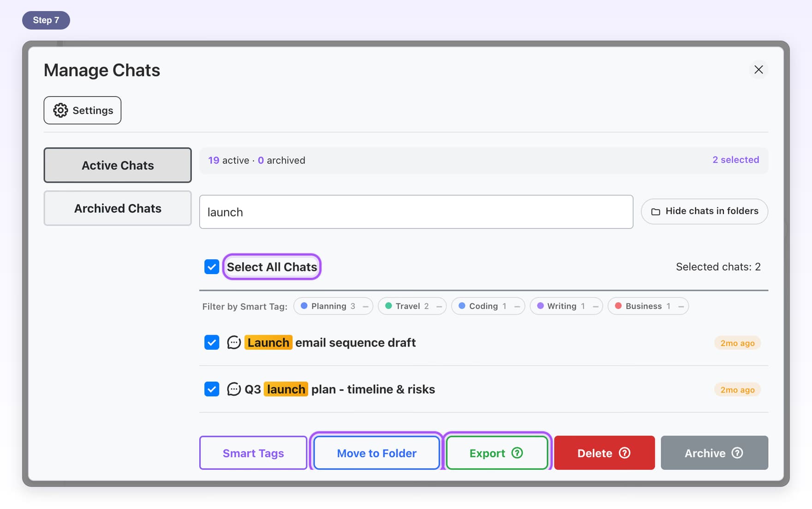Image resolution: width=812 pixels, height=509 pixels.
Task: Click the Manage Chats heading
Action: tap(102, 70)
